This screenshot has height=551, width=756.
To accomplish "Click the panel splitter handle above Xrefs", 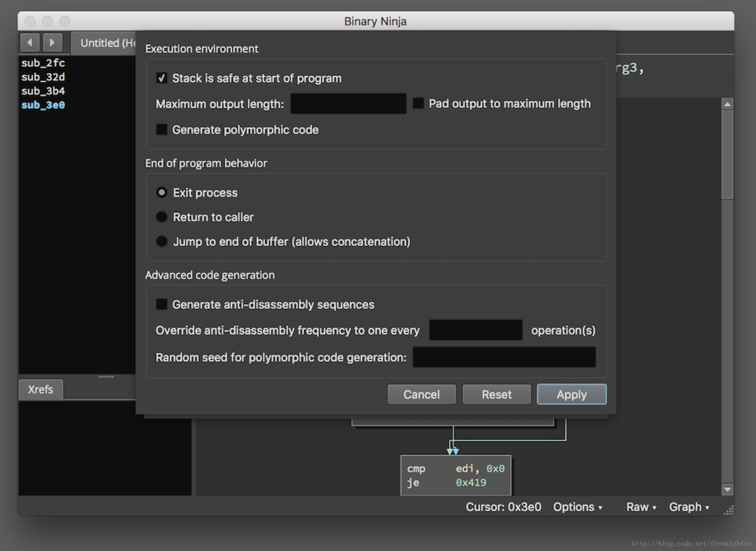I will coord(106,376).
